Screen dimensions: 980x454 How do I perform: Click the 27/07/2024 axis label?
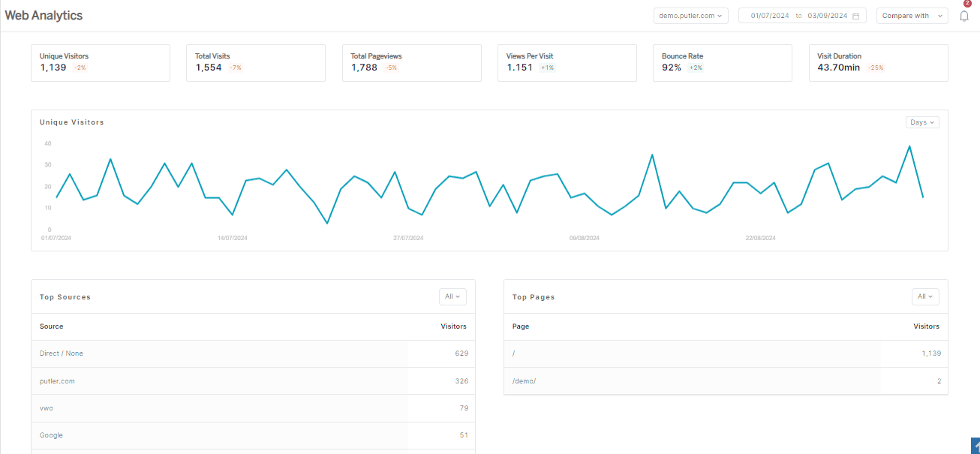tap(408, 238)
